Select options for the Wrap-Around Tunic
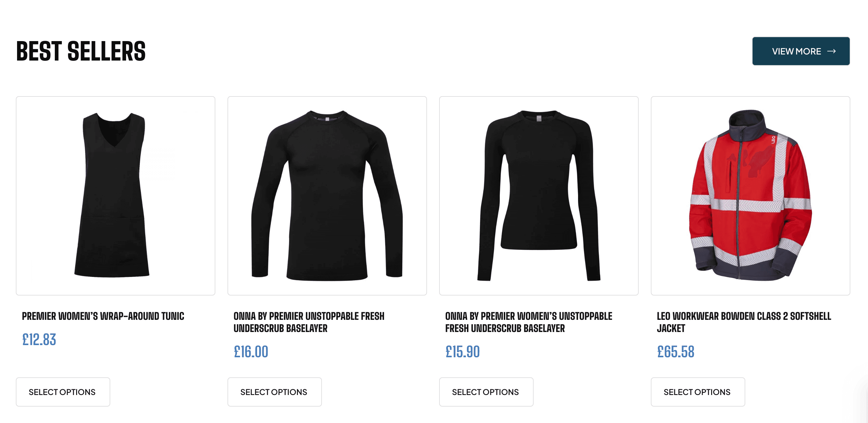 coord(63,392)
